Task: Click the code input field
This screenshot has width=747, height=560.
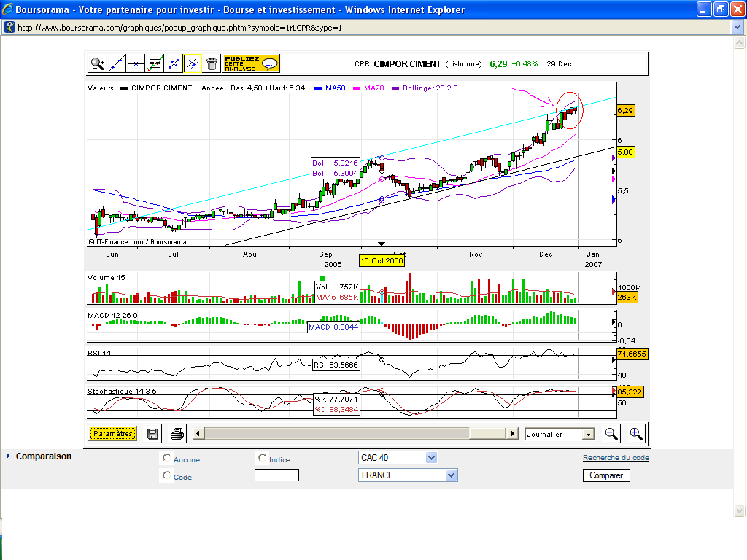Action: tap(276, 475)
